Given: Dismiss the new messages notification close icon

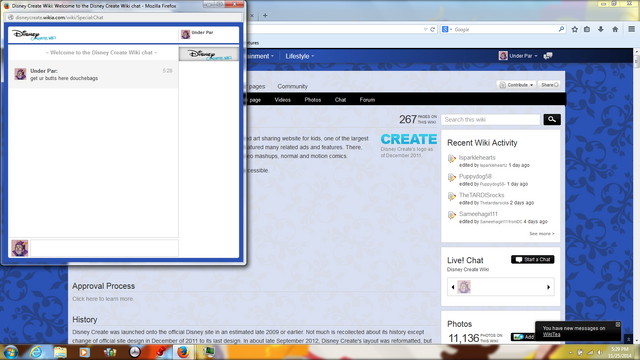Looking at the screenshot, I should pyautogui.click(x=618, y=324).
